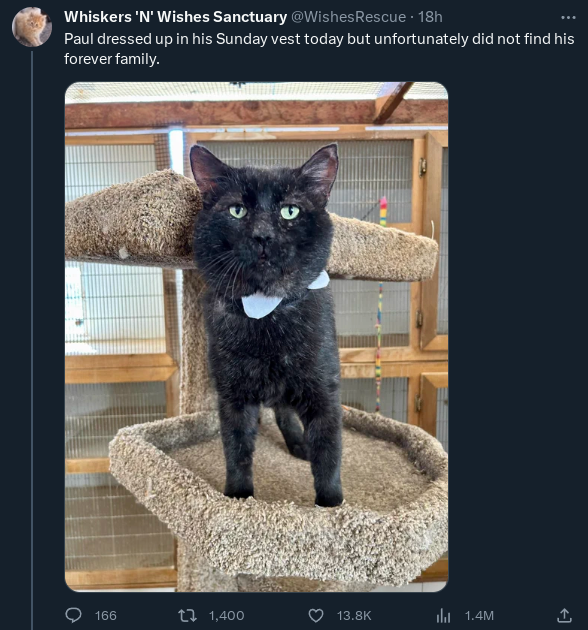The width and height of the screenshot is (588, 630).
Task: Open the view analytics bar chart icon
Action: [443, 615]
